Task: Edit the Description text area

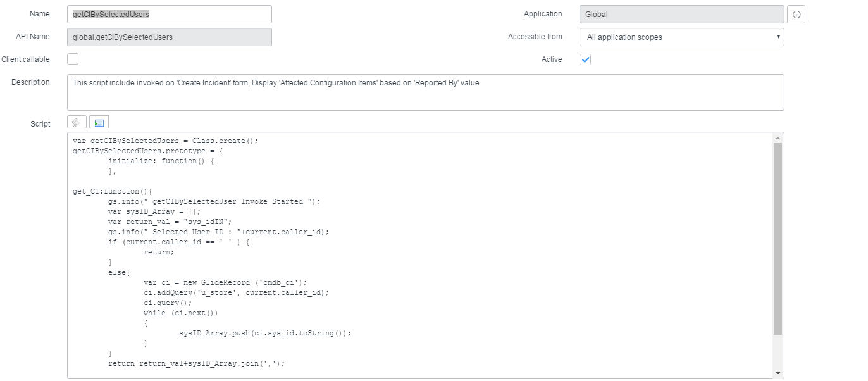Action: point(424,92)
